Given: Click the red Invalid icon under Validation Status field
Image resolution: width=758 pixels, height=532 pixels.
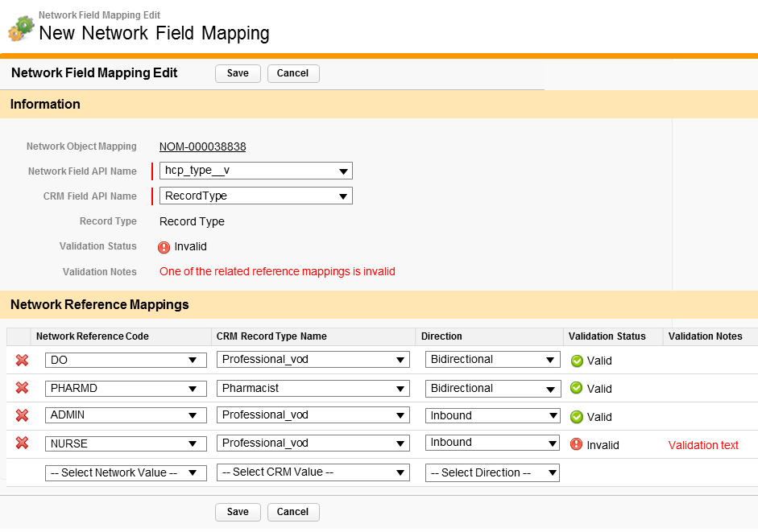Looking at the screenshot, I should click(164, 247).
